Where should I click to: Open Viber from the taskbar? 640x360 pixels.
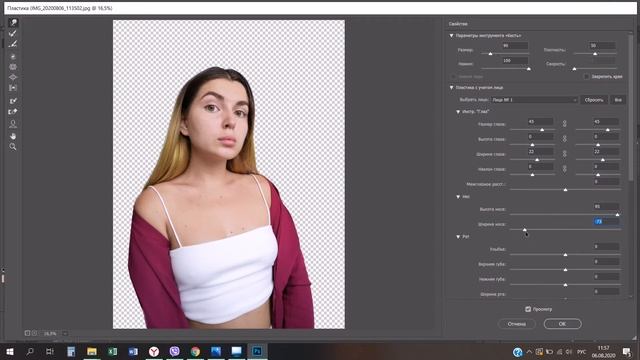tap(175, 351)
